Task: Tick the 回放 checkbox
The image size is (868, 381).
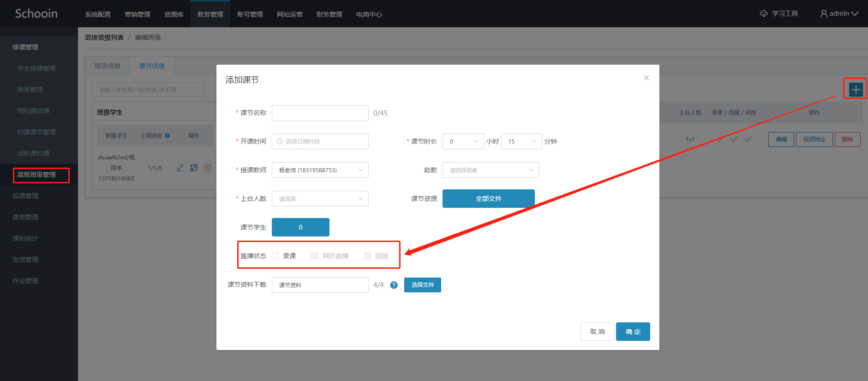Action: click(367, 256)
